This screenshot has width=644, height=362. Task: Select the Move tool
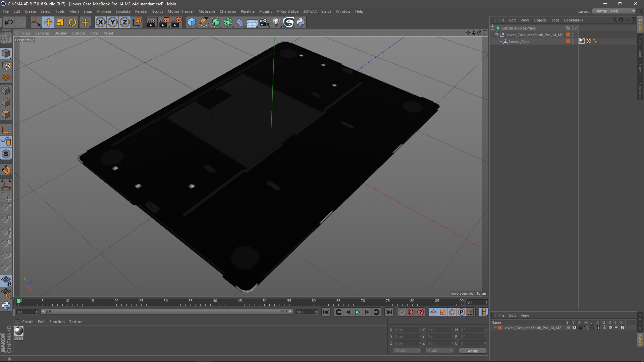pyautogui.click(x=48, y=22)
